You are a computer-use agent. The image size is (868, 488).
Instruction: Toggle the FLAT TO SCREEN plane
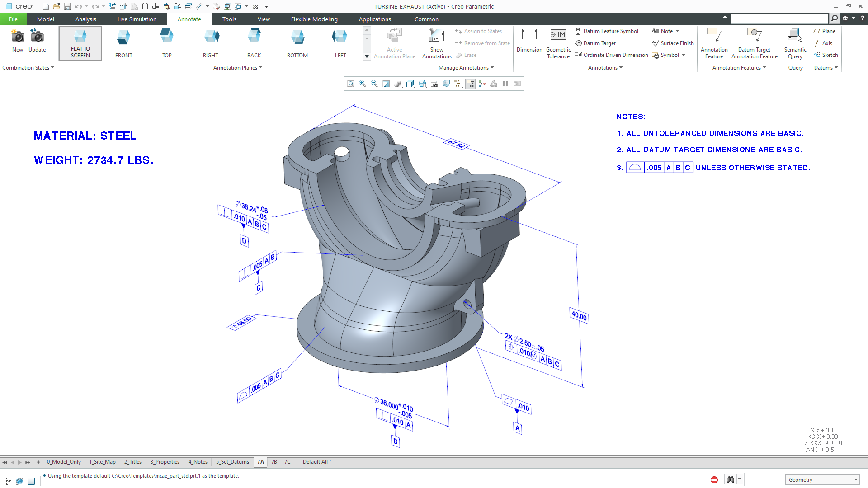[x=80, y=43]
